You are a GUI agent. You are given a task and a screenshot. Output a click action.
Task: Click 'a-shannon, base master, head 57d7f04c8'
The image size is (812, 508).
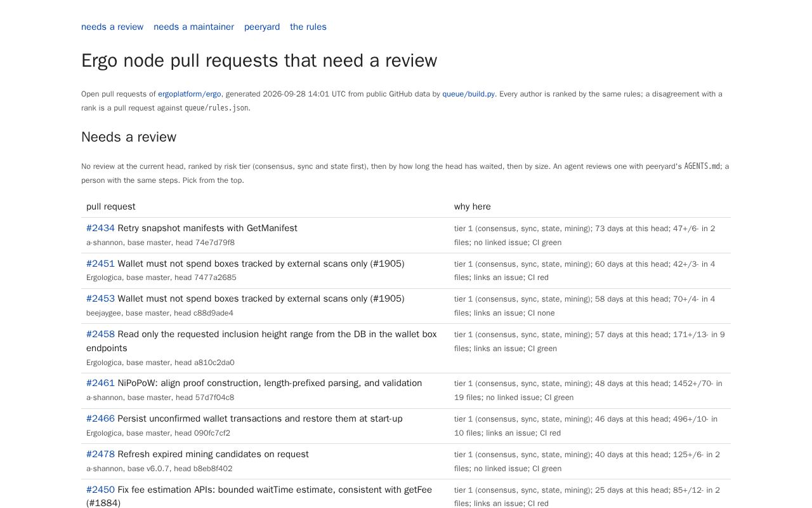pyautogui.click(x=160, y=398)
